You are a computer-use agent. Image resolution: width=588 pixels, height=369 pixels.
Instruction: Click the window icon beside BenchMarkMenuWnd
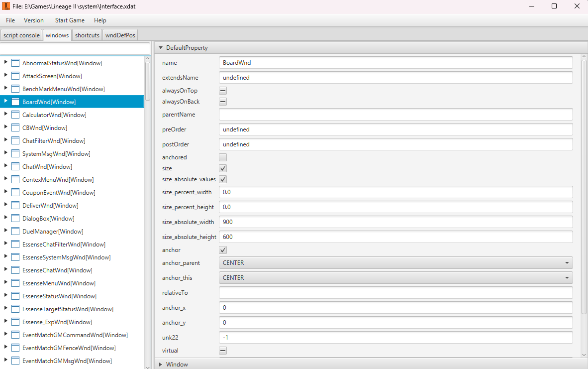[x=15, y=89]
